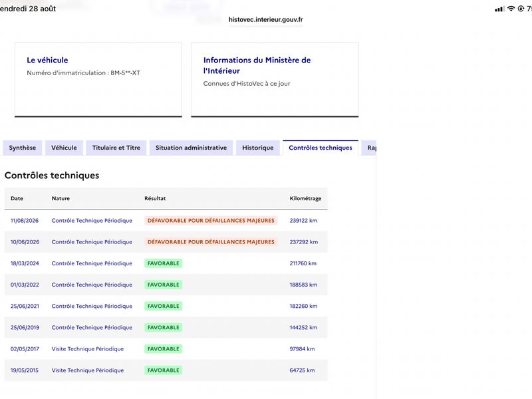The width and height of the screenshot is (532, 399).
Task: Click the mileage 188583 km
Action: (303, 285)
